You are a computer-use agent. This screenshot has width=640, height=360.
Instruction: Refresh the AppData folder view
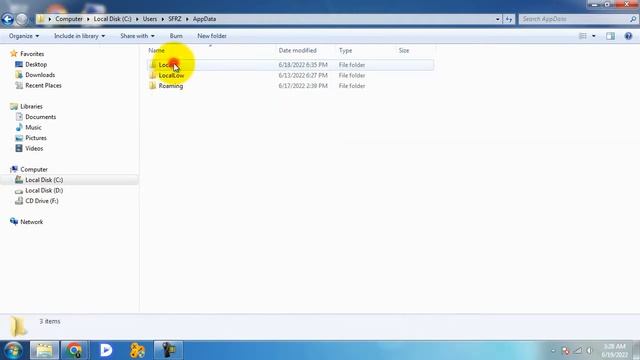(509, 19)
